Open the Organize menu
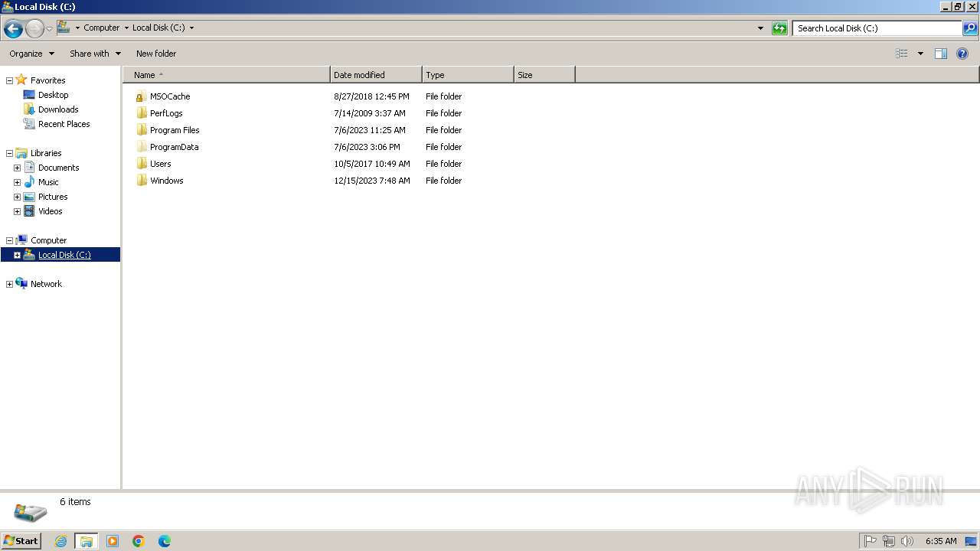This screenshot has height=551, width=980. tap(31, 54)
